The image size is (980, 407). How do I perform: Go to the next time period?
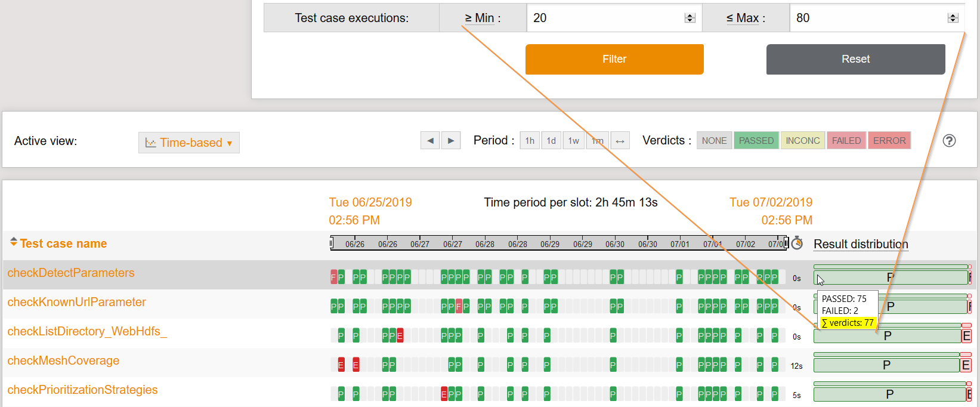451,141
